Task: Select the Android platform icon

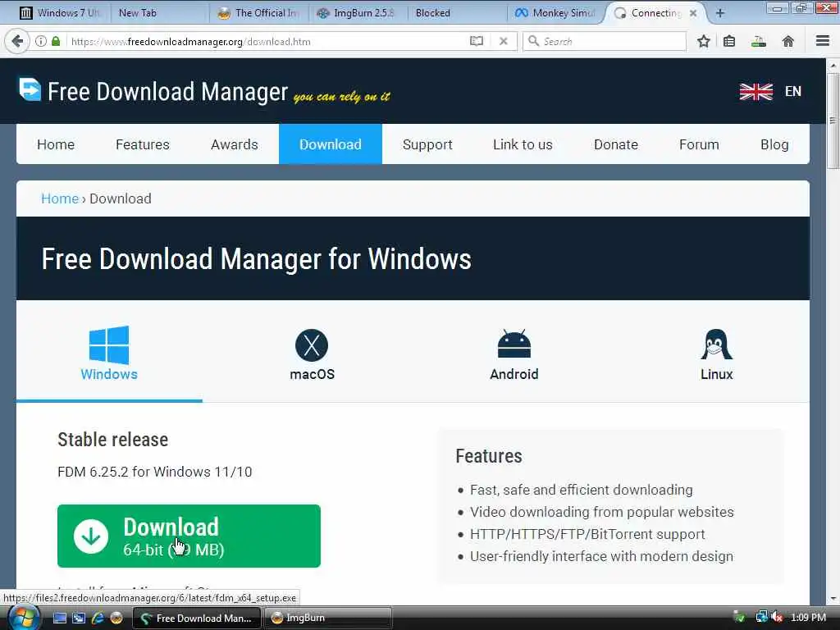Action: click(514, 344)
